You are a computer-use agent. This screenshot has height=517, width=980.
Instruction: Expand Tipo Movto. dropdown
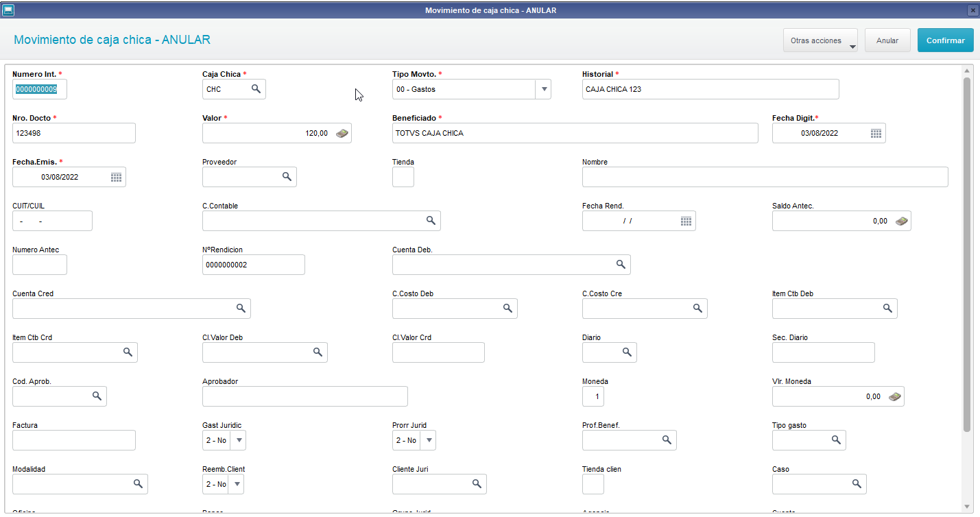[x=543, y=89]
